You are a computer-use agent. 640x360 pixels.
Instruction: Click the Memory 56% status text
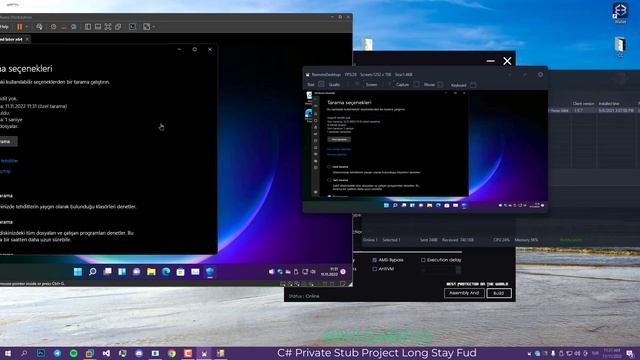pyautogui.click(x=526, y=240)
